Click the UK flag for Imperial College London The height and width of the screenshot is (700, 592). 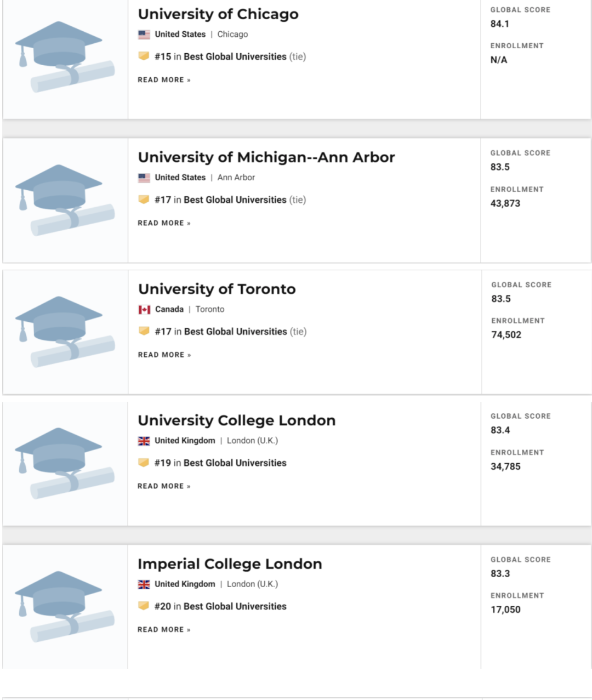coord(144,584)
